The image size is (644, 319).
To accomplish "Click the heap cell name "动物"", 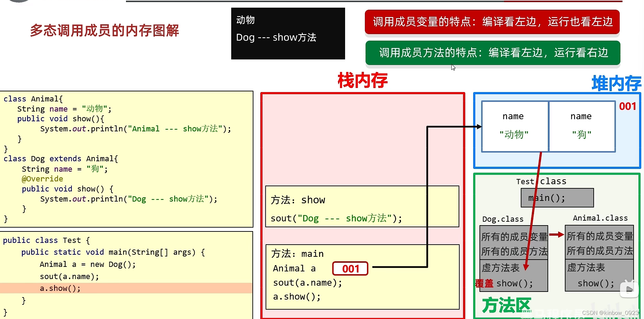I will coord(515,126).
